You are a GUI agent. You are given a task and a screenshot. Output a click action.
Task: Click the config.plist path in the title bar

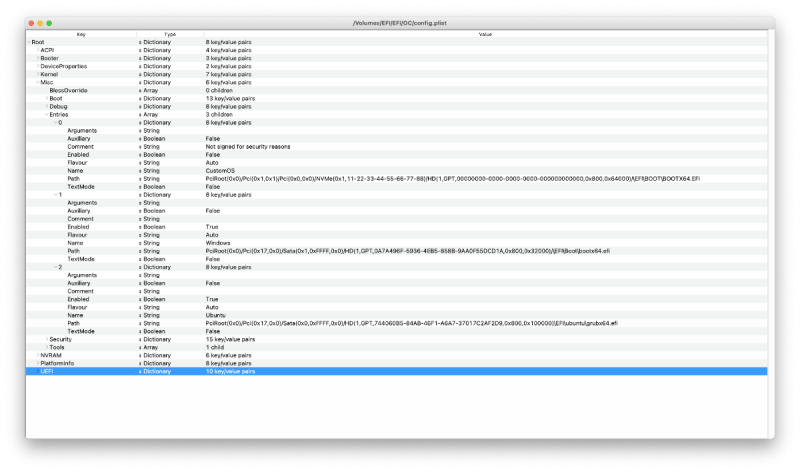tap(399, 23)
